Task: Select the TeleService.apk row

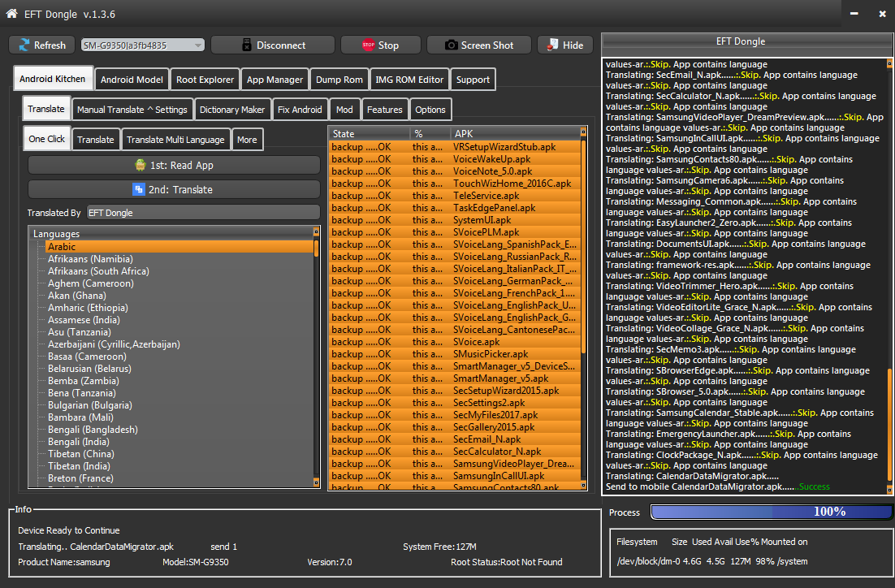Action: tap(455, 196)
